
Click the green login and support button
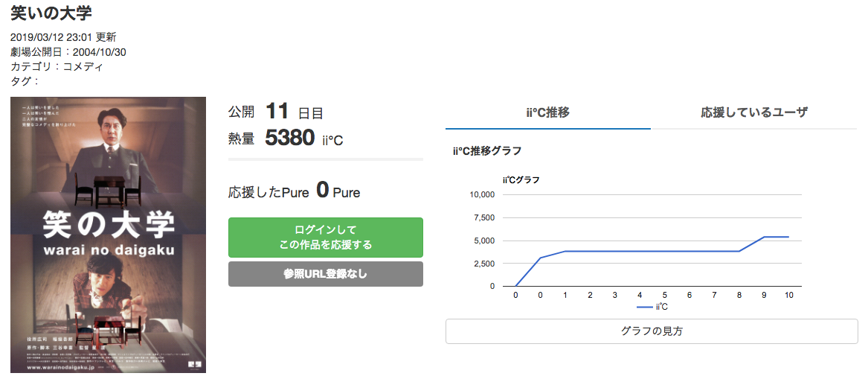point(325,237)
